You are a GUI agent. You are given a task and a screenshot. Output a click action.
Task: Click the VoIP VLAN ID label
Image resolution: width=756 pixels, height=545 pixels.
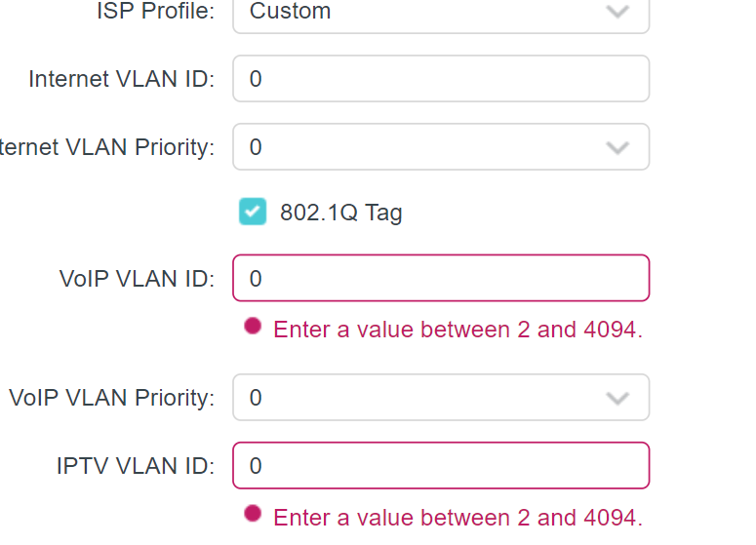pos(137,279)
